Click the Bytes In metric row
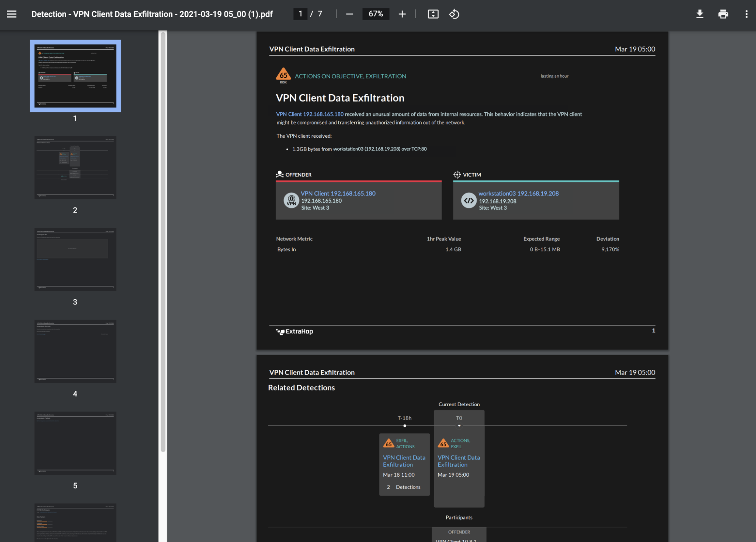The height and width of the screenshot is (542, 756). pos(448,249)
